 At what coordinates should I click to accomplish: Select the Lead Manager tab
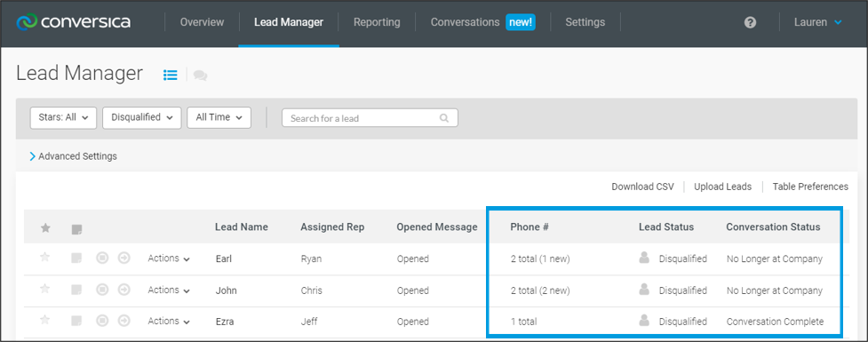click(289, 23)
